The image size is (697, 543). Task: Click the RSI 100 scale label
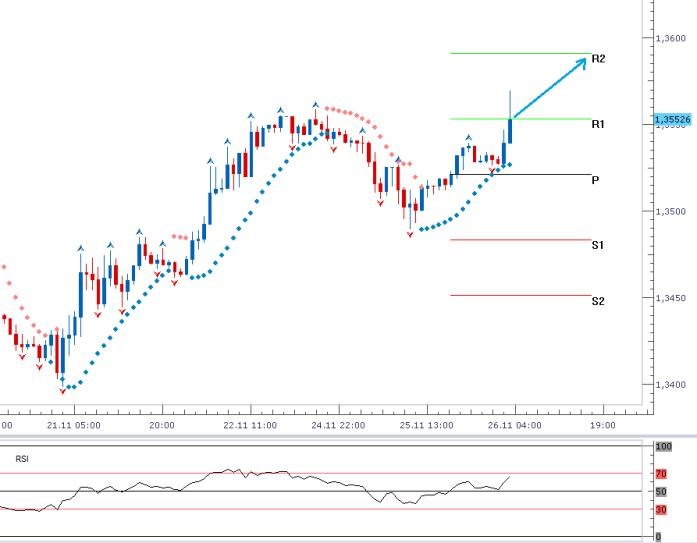tap(664, 447)
